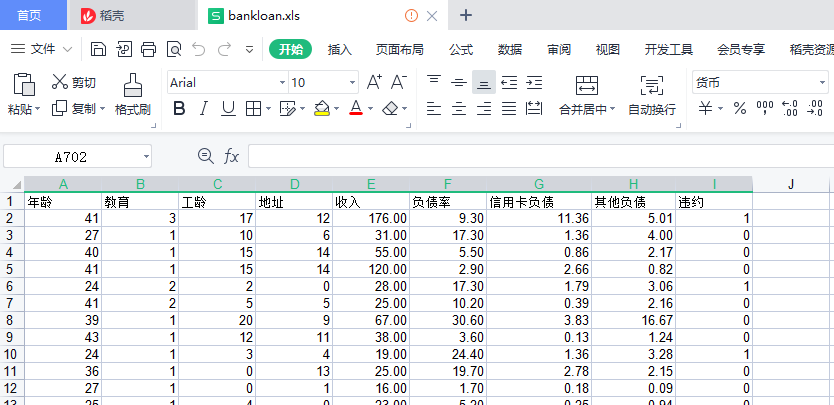The width and height of the screenshot is (834, 405).
Task: Click the Print icon in quick toolbar
Action: pos(148,49)
